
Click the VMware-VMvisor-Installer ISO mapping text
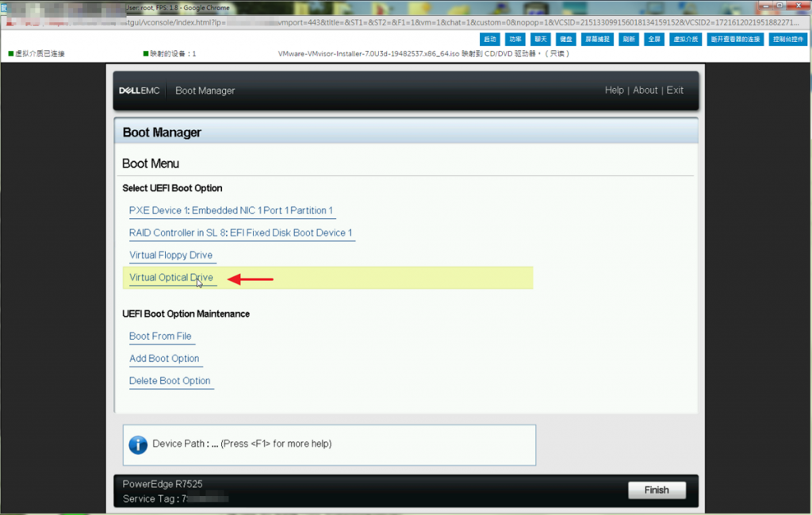(423, 53)
